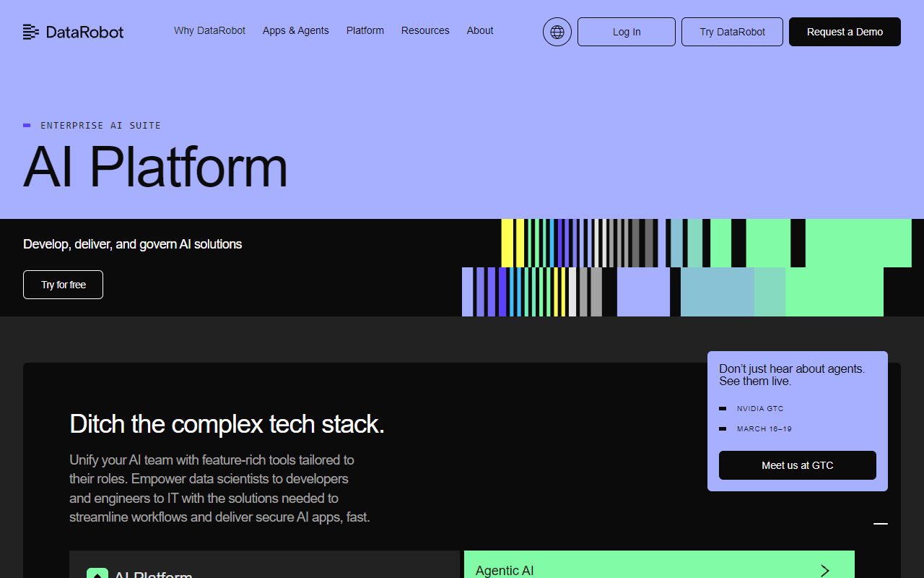924x578 pixels.
Task: Open the Platform menu item
Action: coord(365,30)
